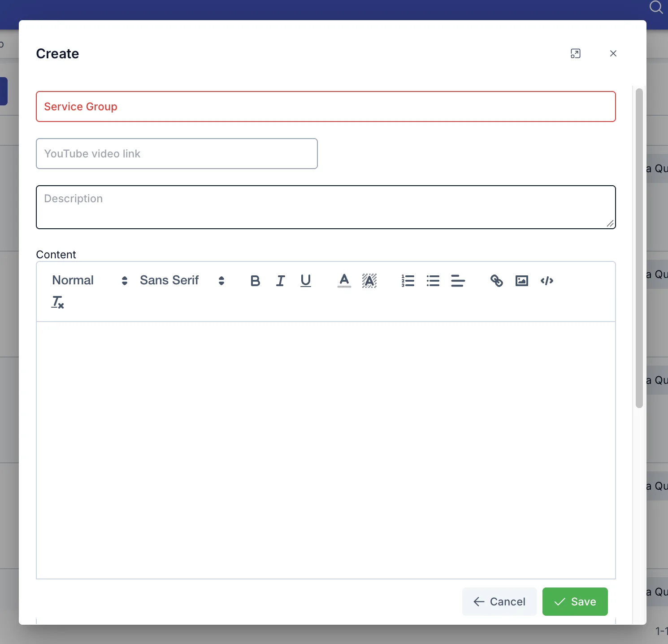Click inside the Content editor body
Screen dimensions: 668x644
point(326,450)
